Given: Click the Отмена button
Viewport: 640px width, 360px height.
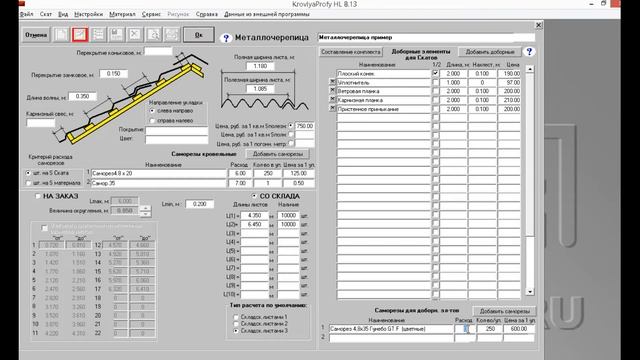Looking at the screenshot, I should tap(36, 35).
